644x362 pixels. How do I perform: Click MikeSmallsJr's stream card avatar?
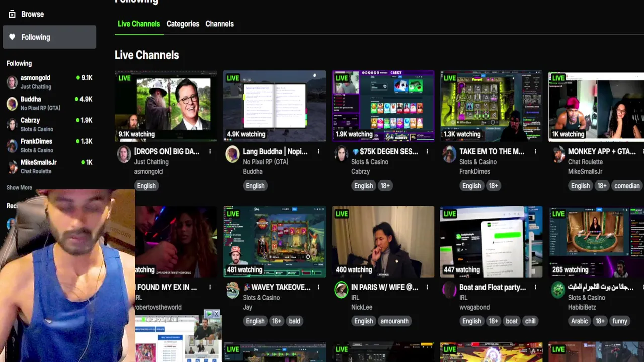(558, 155)
